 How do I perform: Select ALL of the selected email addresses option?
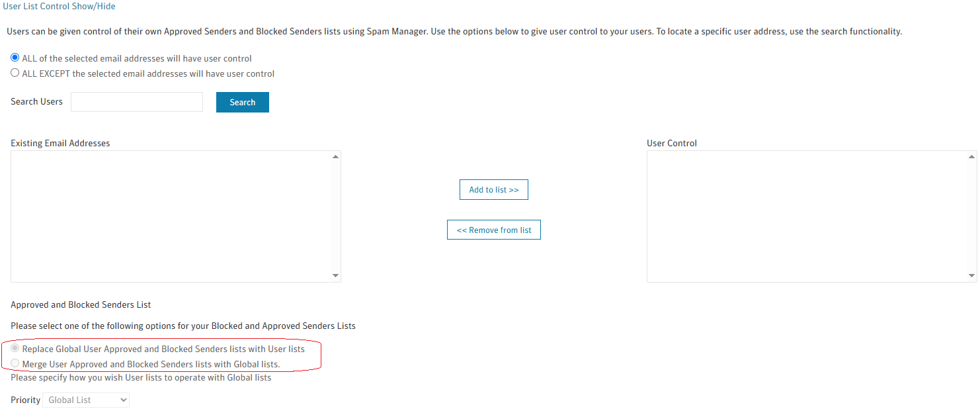click(x=15, y=58)
